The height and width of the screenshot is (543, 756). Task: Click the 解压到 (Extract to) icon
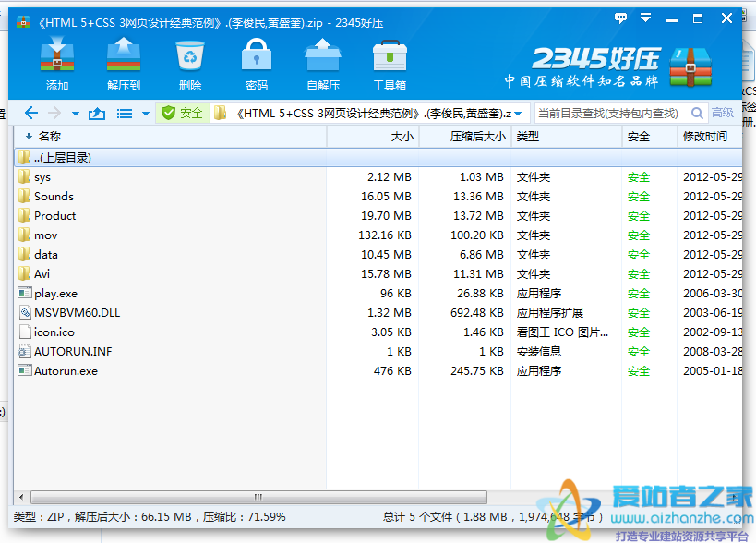[x=124, y=64]
